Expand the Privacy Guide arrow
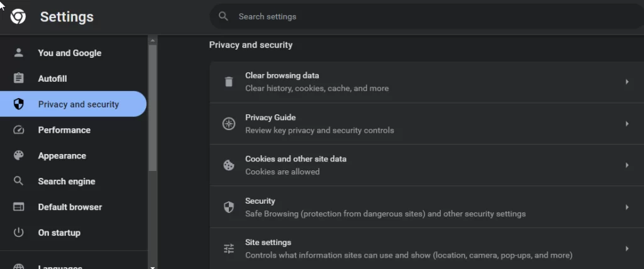 [627, 124]
